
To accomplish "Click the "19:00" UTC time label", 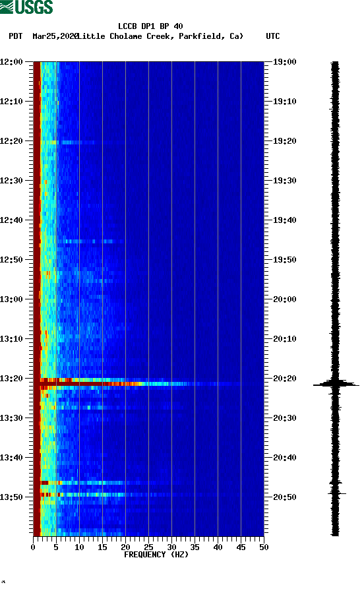I will pyautogui.click(x=284, y=61).
